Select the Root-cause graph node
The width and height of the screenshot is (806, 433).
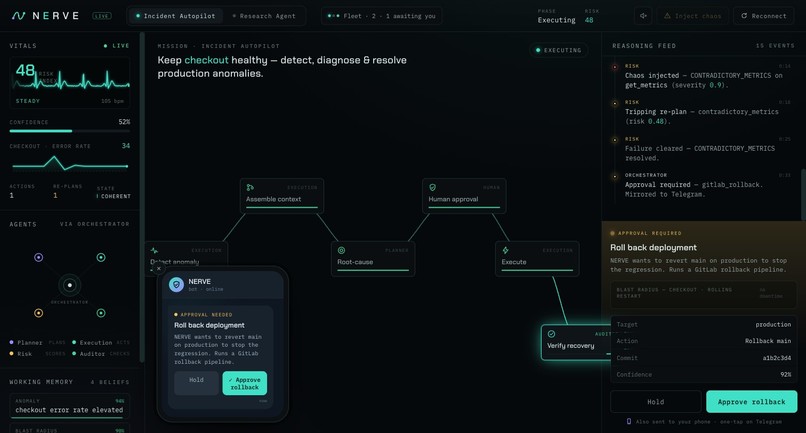373,259
